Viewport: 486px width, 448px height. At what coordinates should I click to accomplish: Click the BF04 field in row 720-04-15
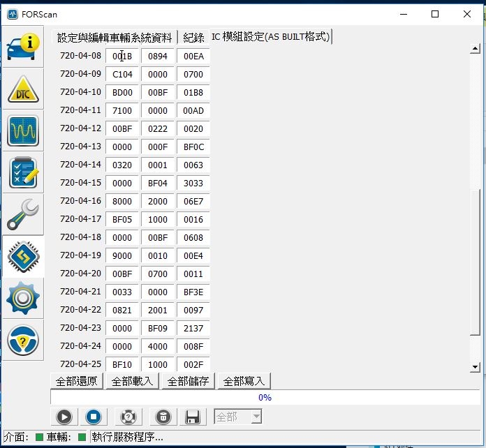pos(158,183)
